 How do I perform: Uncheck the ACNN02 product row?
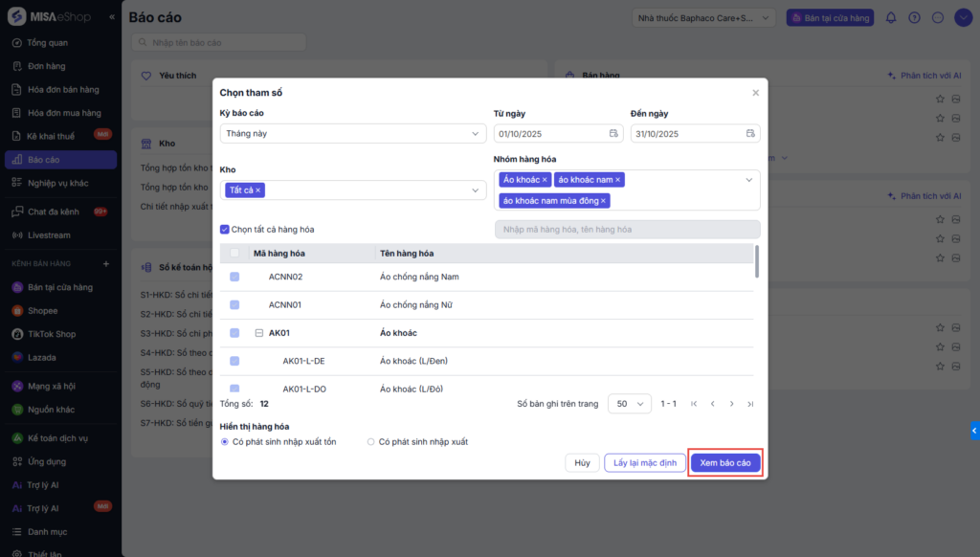tap(234, 278)
